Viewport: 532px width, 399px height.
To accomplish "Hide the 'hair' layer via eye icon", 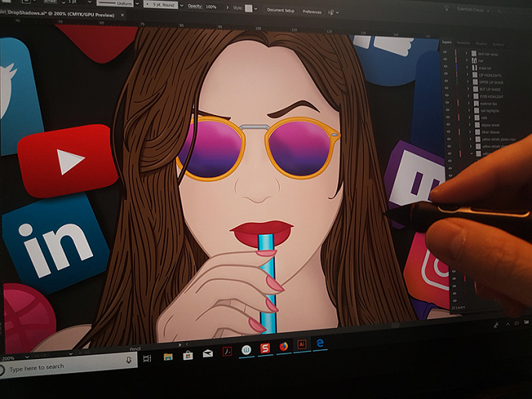I will (445, 59).
